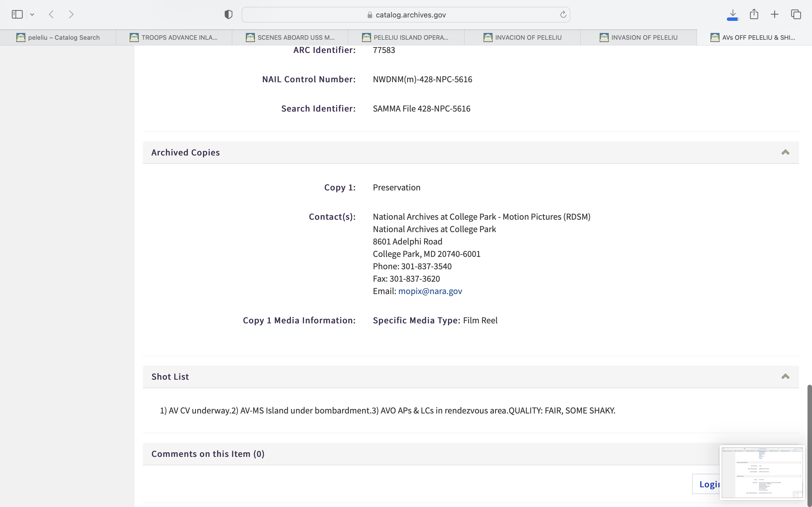Go back with the browser back arrow
Image resolution: width=812 pixels, height=507 pixels.
click(51, 14)
